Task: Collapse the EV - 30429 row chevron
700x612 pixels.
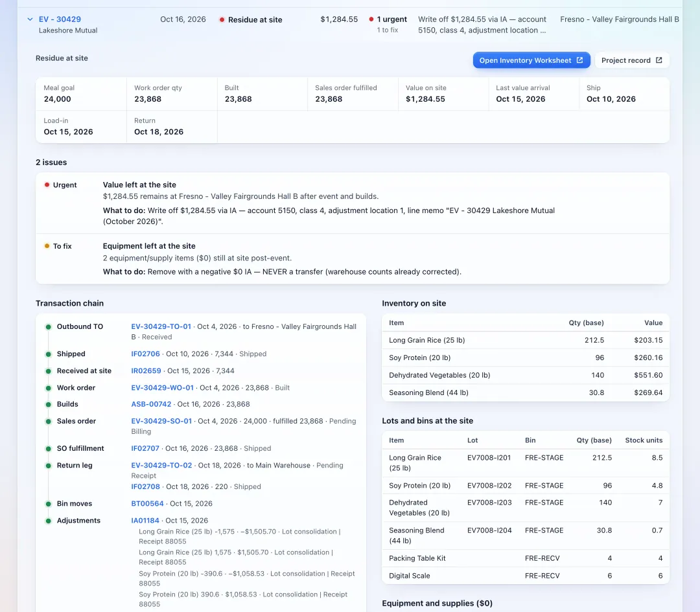Action: [30, 19]
